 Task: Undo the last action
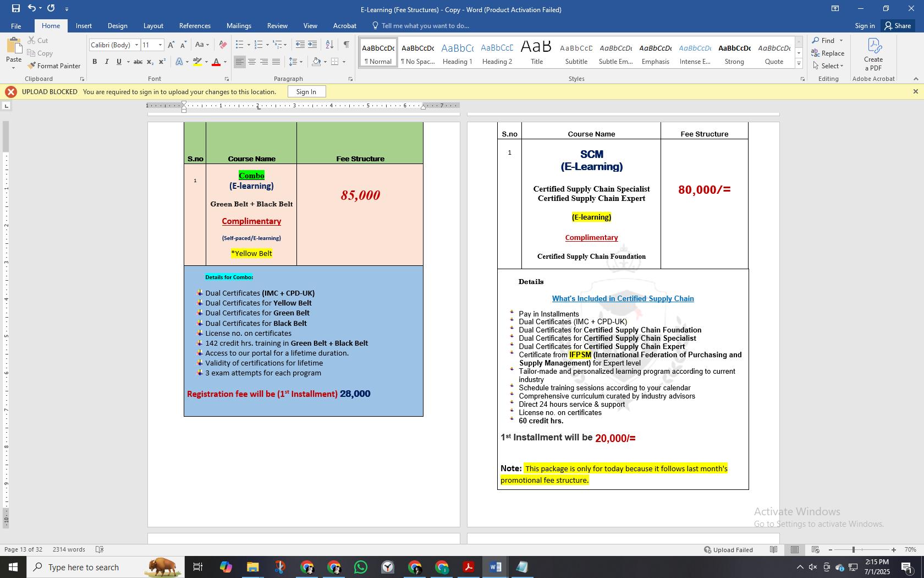[32, 8]
